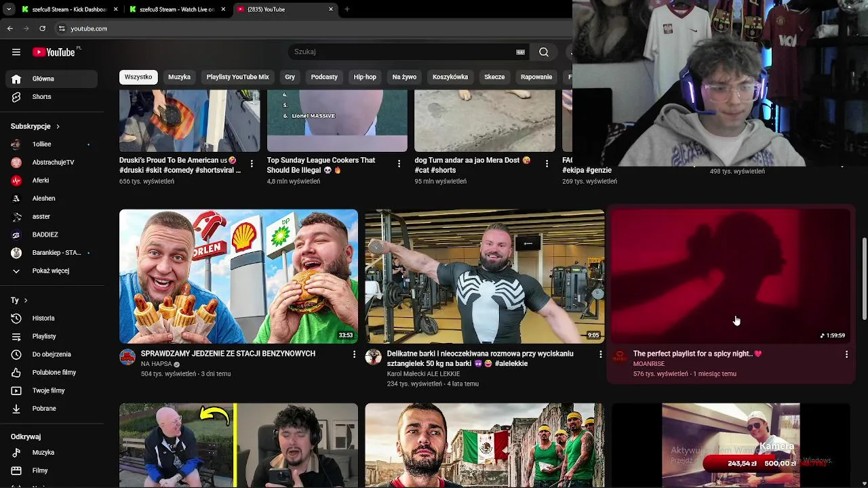Click the youtube.com address bar
868x488 pixels.
[312, 28]
